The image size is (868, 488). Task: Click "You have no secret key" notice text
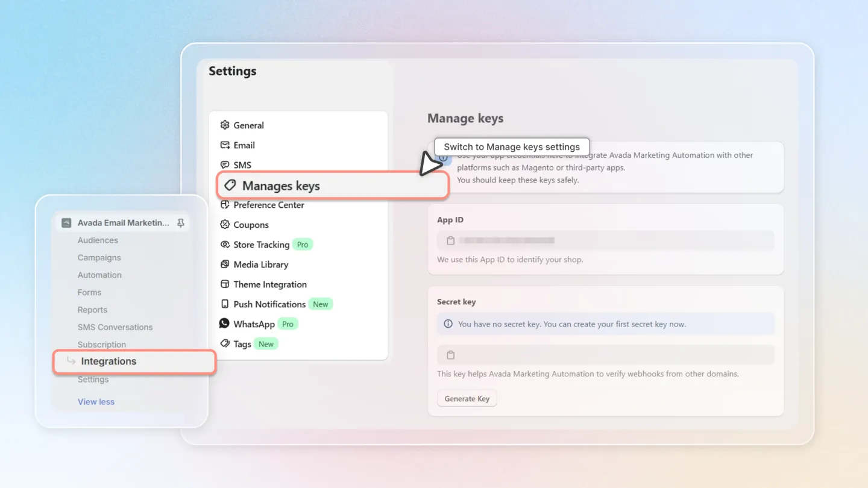coord(572,324)
